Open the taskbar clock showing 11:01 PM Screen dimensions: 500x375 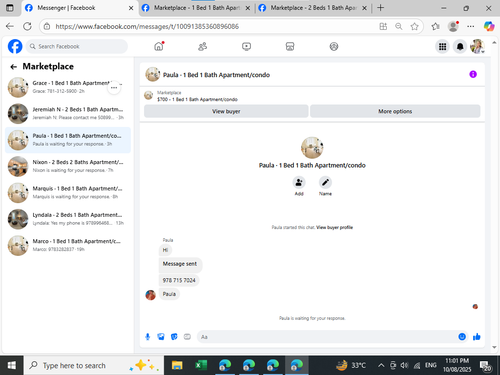[x=457, y=365]
